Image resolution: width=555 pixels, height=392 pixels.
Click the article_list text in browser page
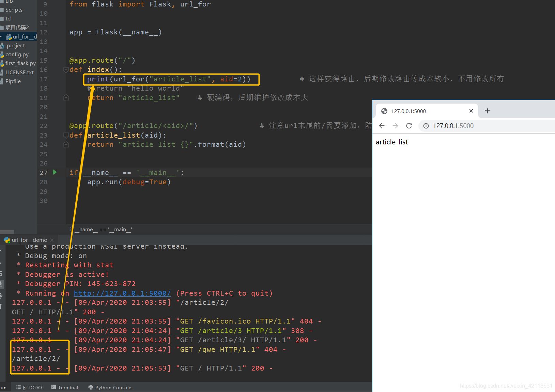click(x=392, y=142)
